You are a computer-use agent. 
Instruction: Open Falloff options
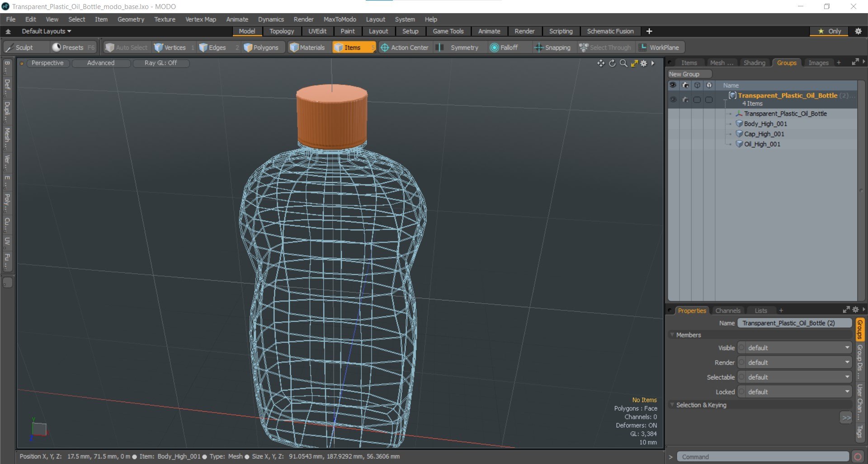pos(505,47)
